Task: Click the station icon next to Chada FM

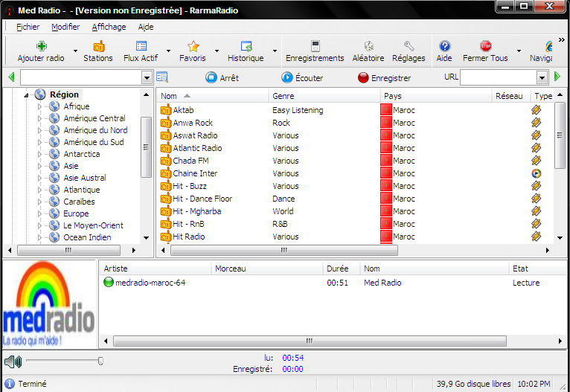Action: (165, 161)
